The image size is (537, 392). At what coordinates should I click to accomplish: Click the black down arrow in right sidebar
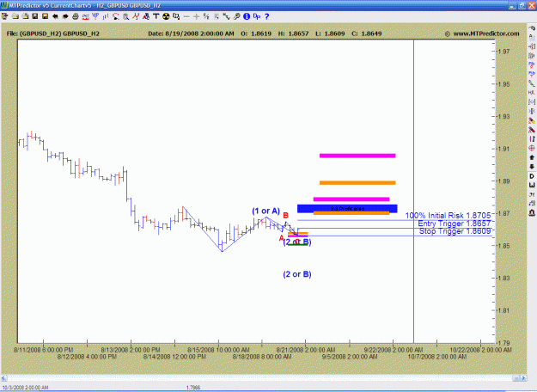pos(532,167)
